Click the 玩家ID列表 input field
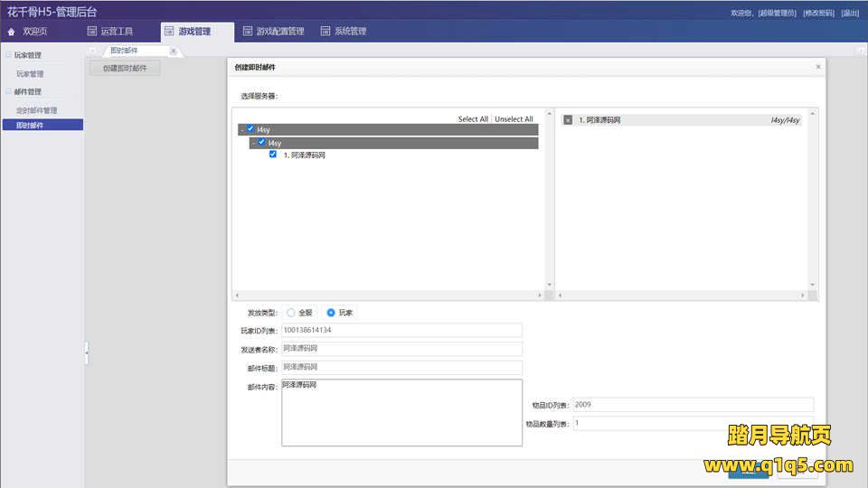This screenshot has width=868, height=488. pyautogui.click(x=401, y=330)
